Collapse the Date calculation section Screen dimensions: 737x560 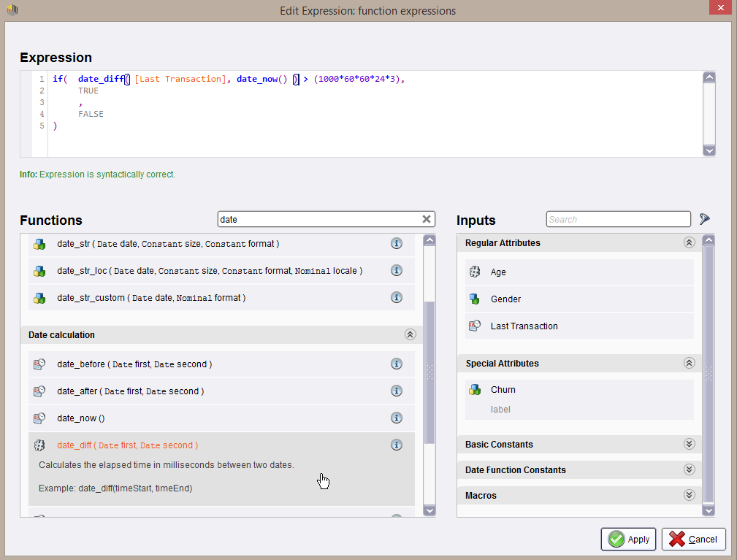click(x=410, y=335)
